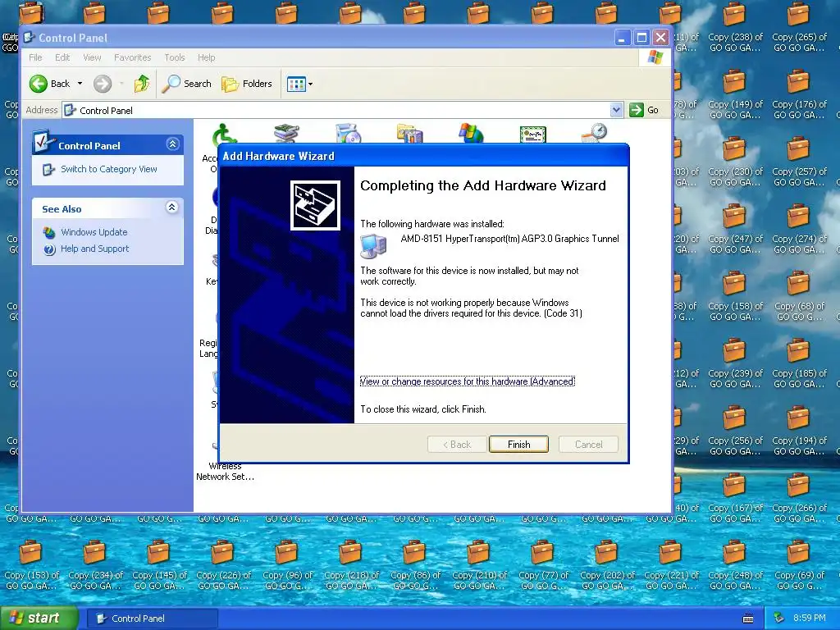
Task: Select desktop icon Copy (247) of GO GO GA
Action: (734, 229)
